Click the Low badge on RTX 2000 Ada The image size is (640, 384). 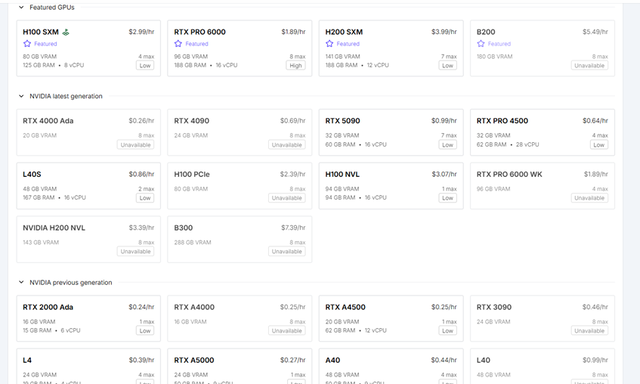pos(145,331)
